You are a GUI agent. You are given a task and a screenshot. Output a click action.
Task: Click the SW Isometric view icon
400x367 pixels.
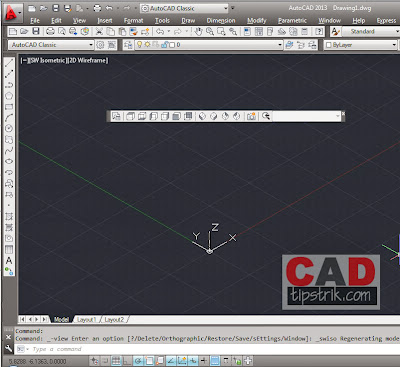[202, 116]
